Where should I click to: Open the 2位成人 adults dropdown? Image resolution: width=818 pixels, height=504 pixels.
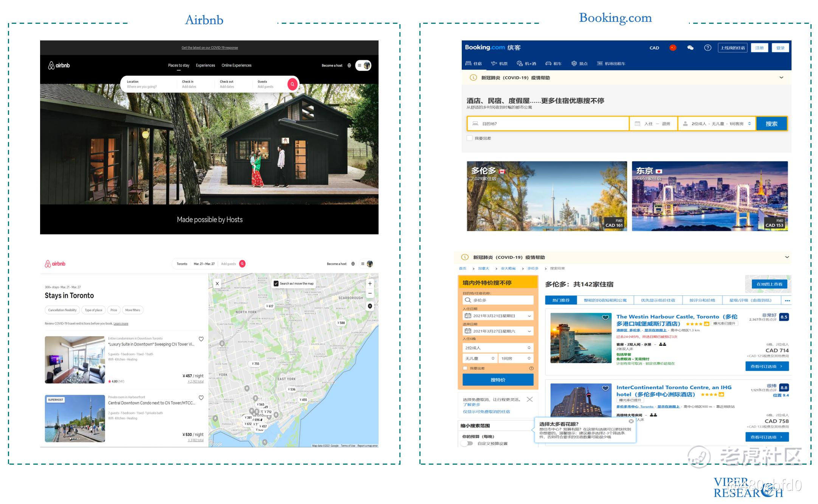point(498,348)
